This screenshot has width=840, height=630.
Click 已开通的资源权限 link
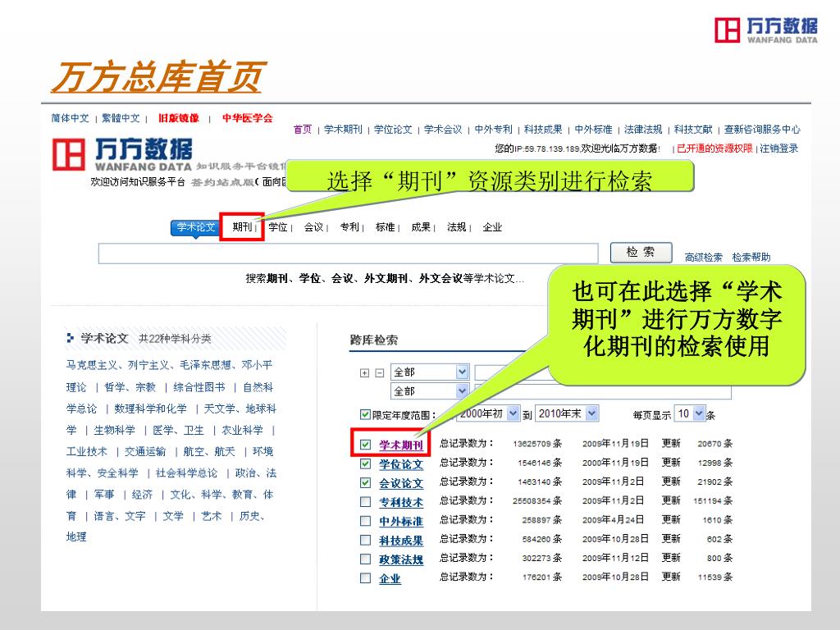click(714, 148)
